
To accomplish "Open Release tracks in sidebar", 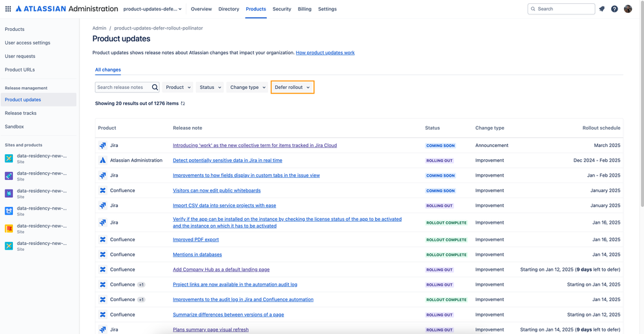I will pos(21,113).
